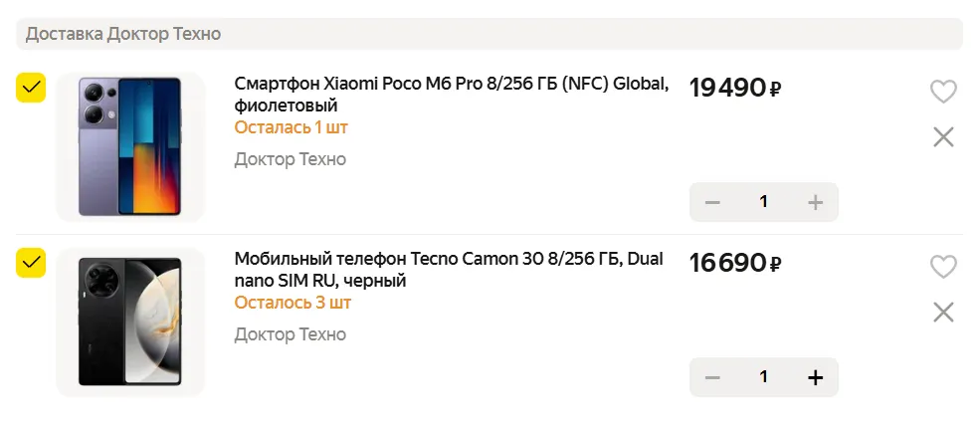The image size is (980, 431).
Task: Open seller Доктор Техно under Tecno item
Action: pyautogui.click(x=290, y=334)
